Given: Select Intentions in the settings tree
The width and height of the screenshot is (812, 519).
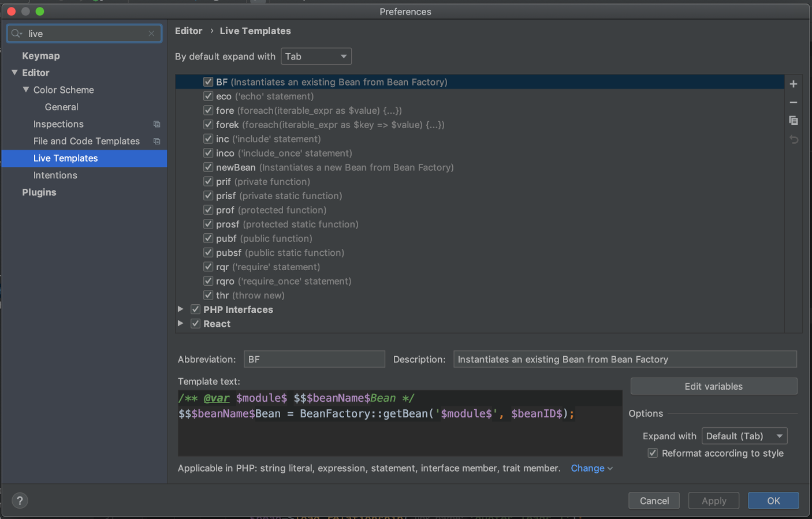Looking at the screenshot, I should pos(55,176).
